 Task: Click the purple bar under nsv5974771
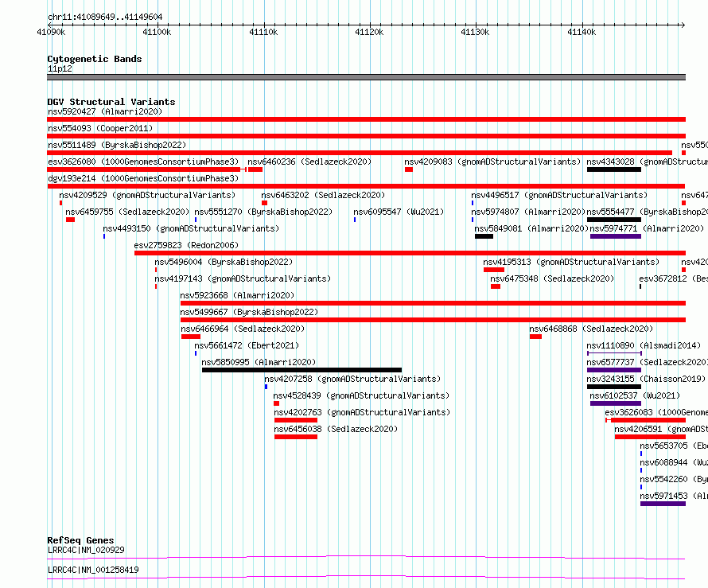[616, 236]
